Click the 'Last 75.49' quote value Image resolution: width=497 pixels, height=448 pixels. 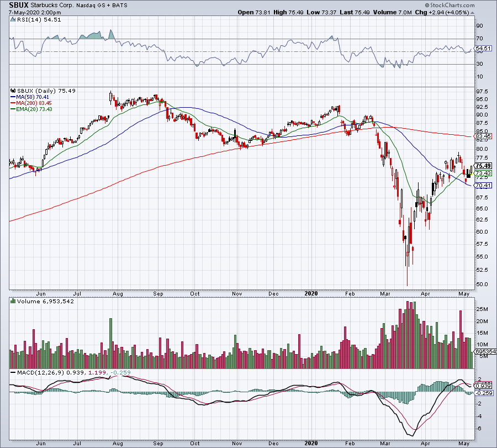tap(355, 12)
